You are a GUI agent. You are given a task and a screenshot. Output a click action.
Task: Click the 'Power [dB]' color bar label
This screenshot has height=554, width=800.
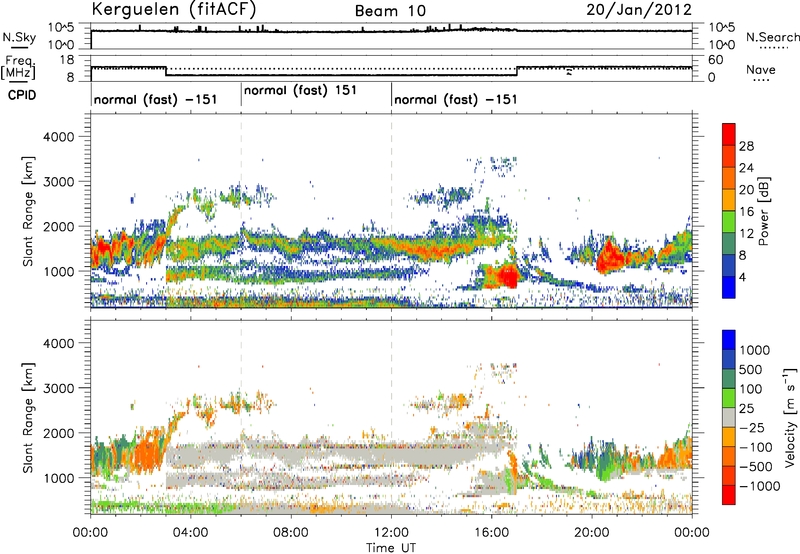click(763, 212)
